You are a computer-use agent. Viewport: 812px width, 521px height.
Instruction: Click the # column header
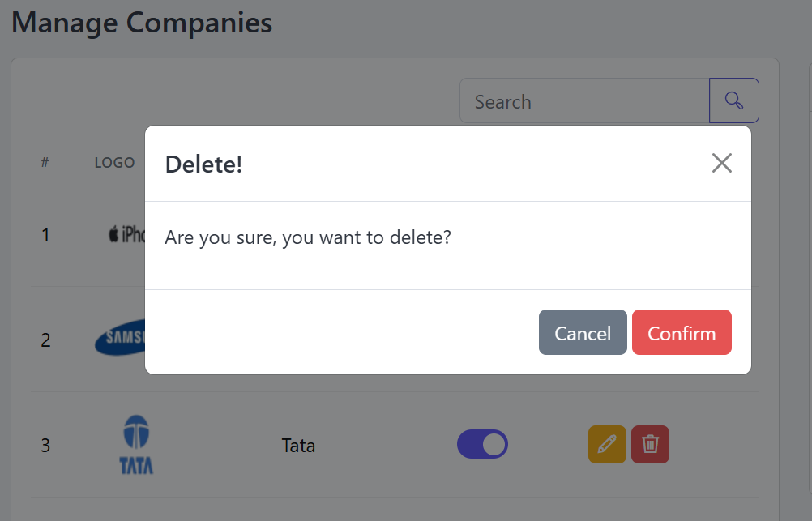point(45,163)
